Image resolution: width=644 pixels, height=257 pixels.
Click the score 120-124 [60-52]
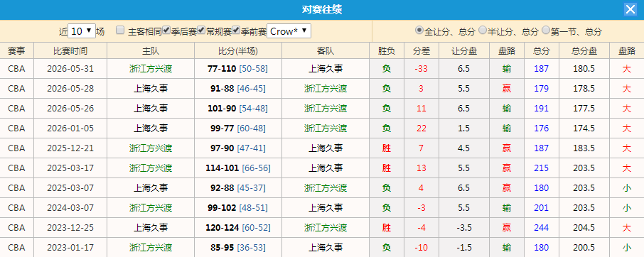[x=238, y=227]
